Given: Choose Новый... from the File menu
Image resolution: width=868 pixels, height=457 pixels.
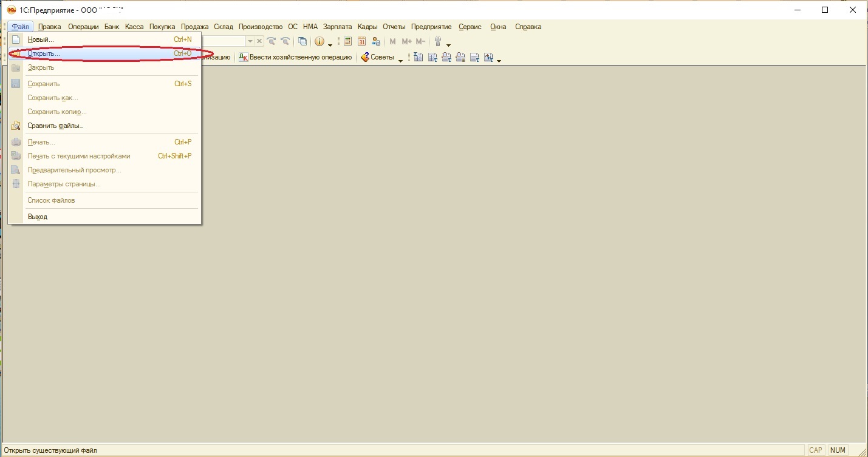Looking at the screenshot, I should 41,39.
